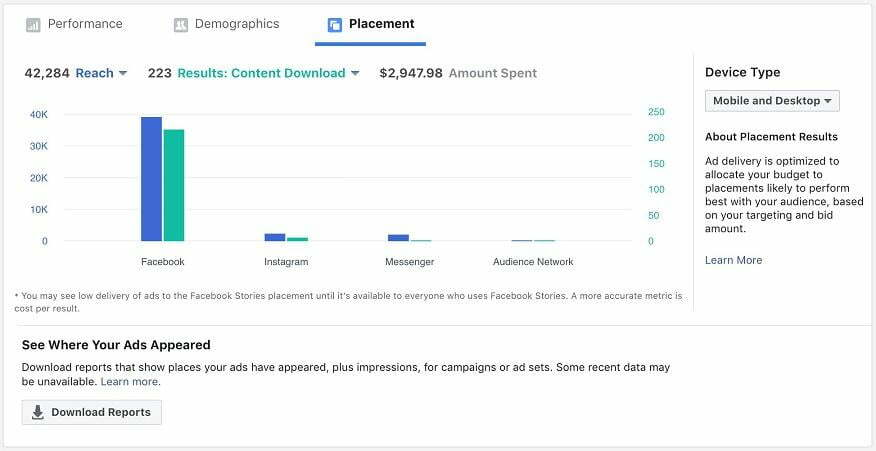
Task: Click the blue Instagram reach bar
Action: 275,237
